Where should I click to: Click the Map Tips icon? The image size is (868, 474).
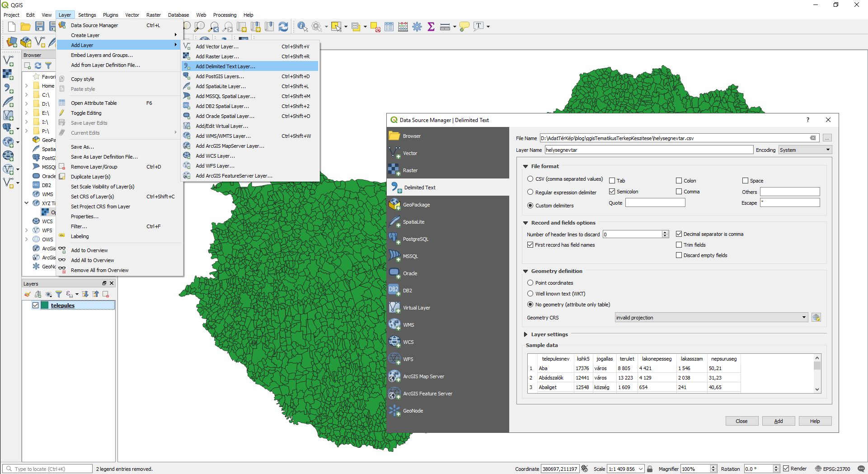(x=464, y=27)
